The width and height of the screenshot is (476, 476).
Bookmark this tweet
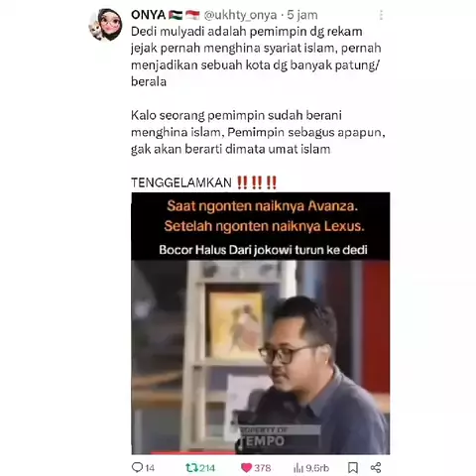[x=353, y=467]
